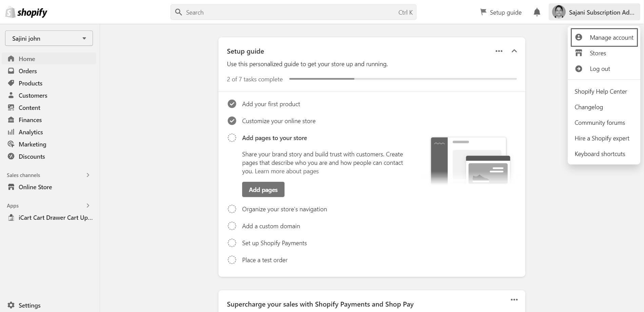Select the Products icon in the sidebar

pyautogui.click(x=11, y=83)
